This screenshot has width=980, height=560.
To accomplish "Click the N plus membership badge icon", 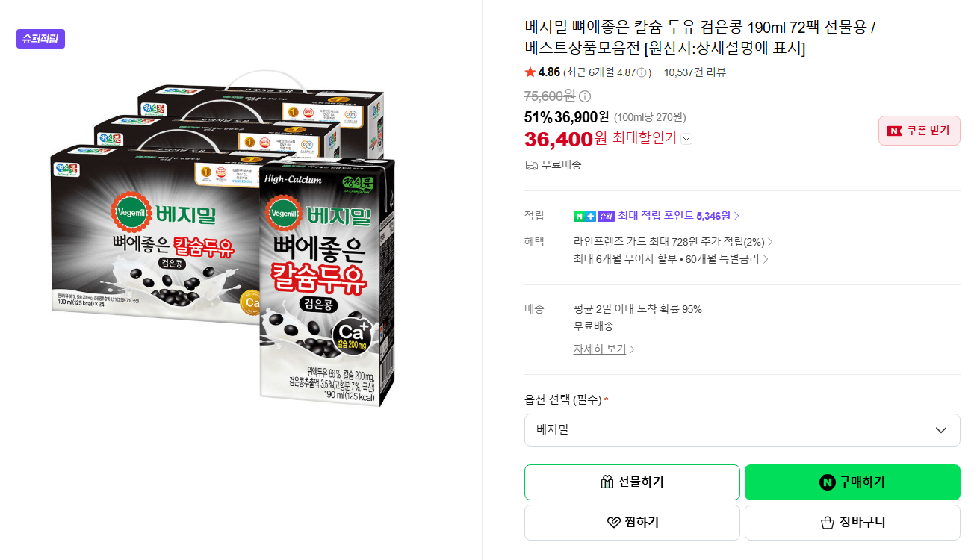I will click(x=584, y=216).
